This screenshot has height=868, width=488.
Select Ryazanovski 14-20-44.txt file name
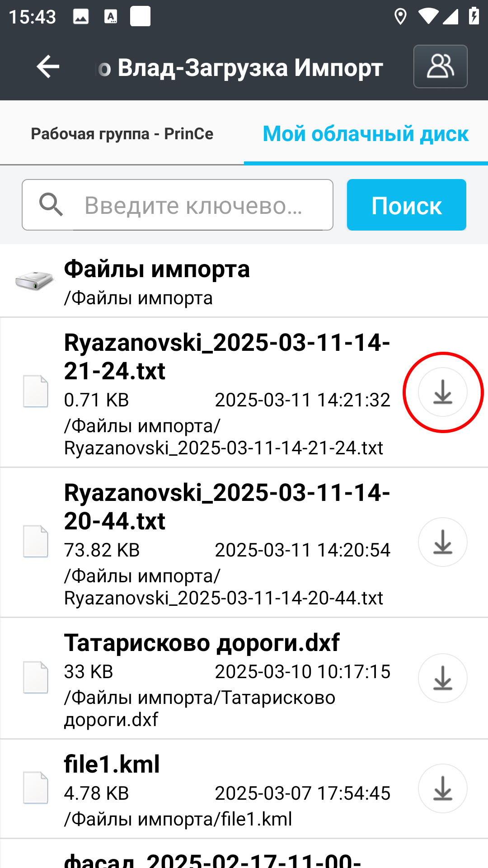pos(227,506)
